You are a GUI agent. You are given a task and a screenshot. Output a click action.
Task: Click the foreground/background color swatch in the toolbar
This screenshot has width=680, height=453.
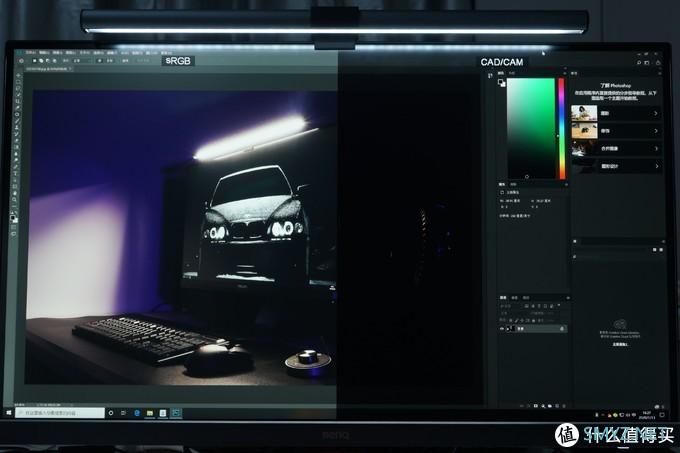(15, 216)
